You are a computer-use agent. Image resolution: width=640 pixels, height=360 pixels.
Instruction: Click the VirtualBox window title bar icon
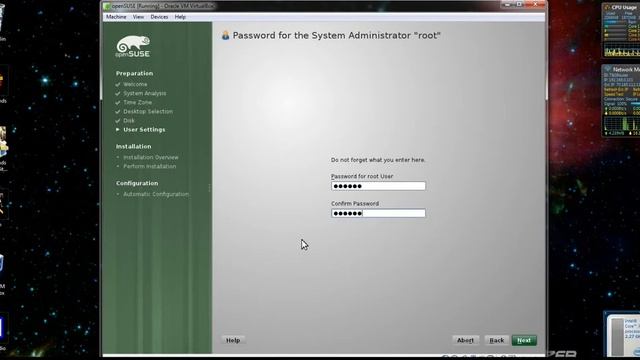point(107,6)
